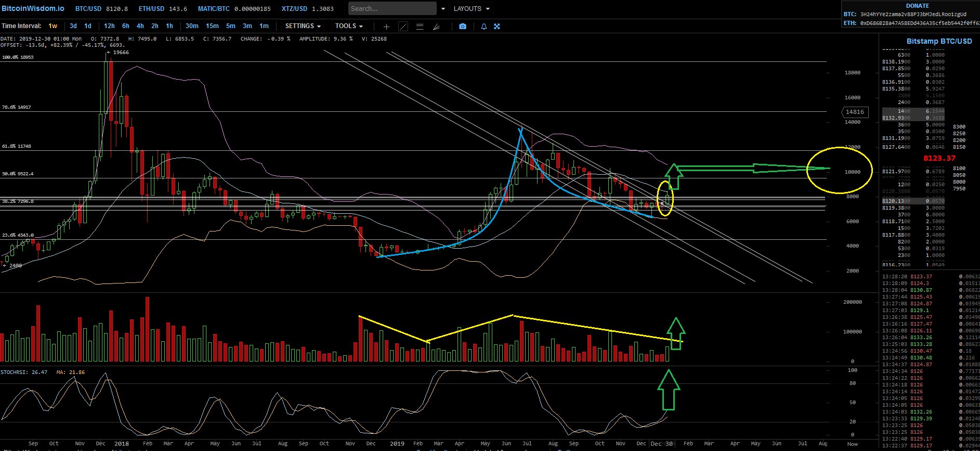Click the camera screenshot icon
980x451 pixels.
(463, 27)
